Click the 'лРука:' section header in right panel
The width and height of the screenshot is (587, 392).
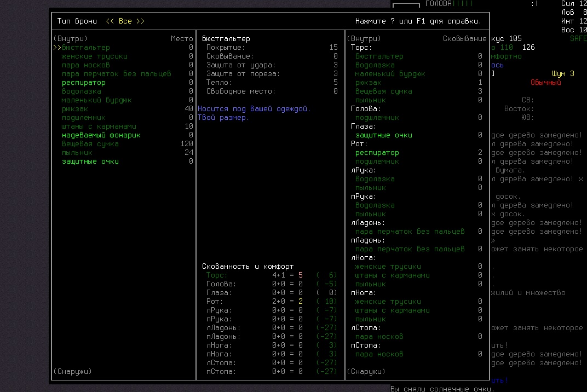(364, 170)
